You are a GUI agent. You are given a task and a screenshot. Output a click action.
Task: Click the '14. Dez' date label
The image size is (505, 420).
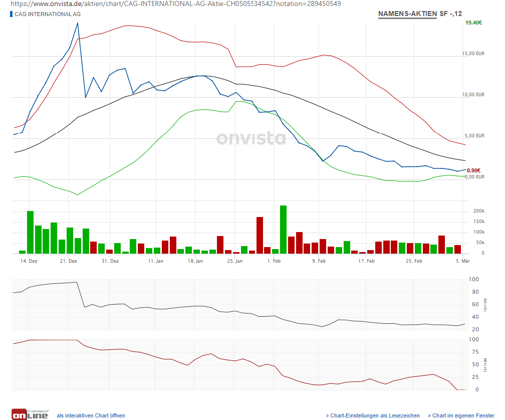(29, 261)
